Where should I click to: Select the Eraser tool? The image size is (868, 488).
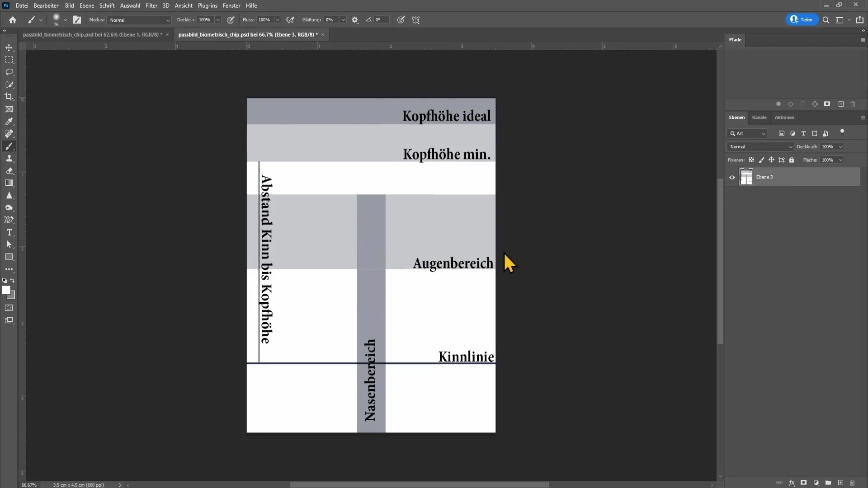pyautogui.click(x=9, y=171)
